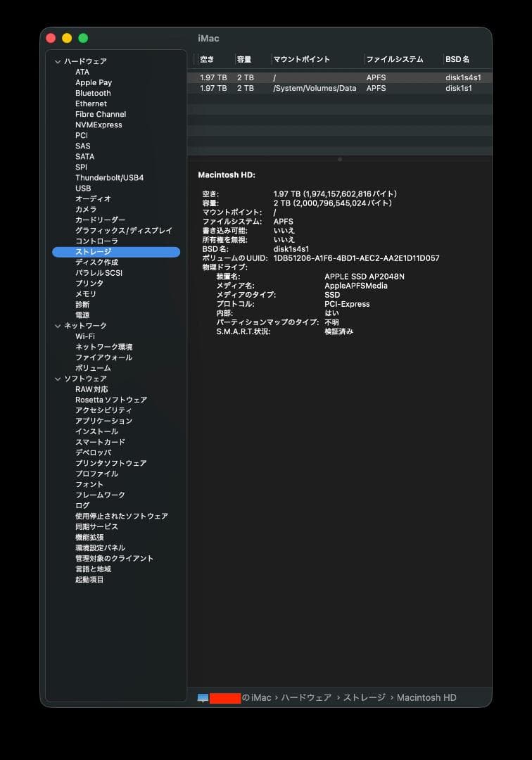
Task: Open 診断 diagnostics entry
Action: click(x=82, y=305)
